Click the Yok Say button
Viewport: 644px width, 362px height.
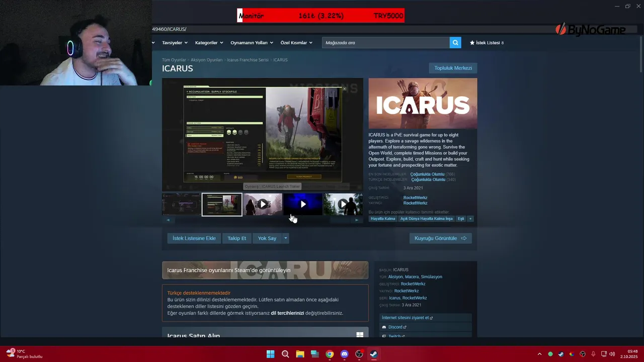coord(267,238)
